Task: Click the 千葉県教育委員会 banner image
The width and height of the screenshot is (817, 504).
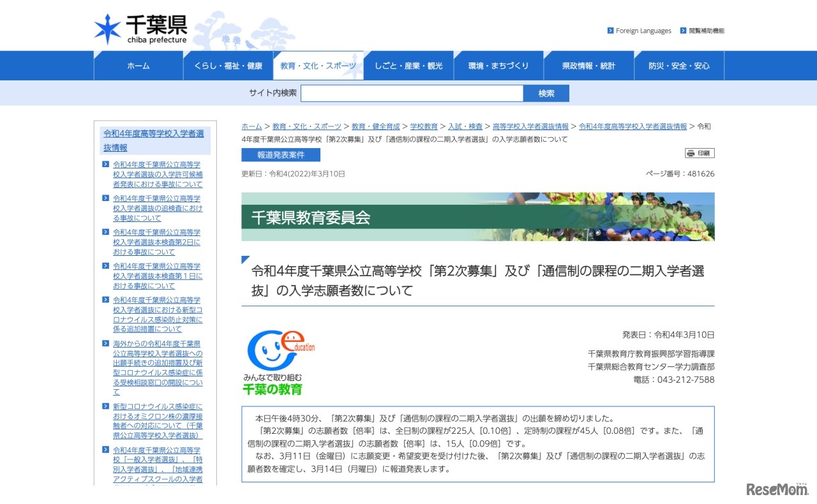Action: point(478,217)
